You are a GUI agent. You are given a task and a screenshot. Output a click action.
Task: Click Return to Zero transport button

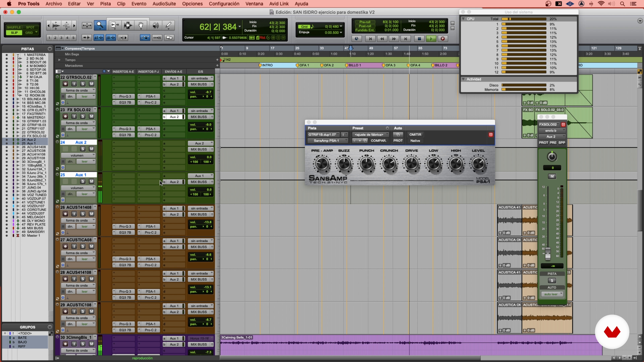(370, 39)
